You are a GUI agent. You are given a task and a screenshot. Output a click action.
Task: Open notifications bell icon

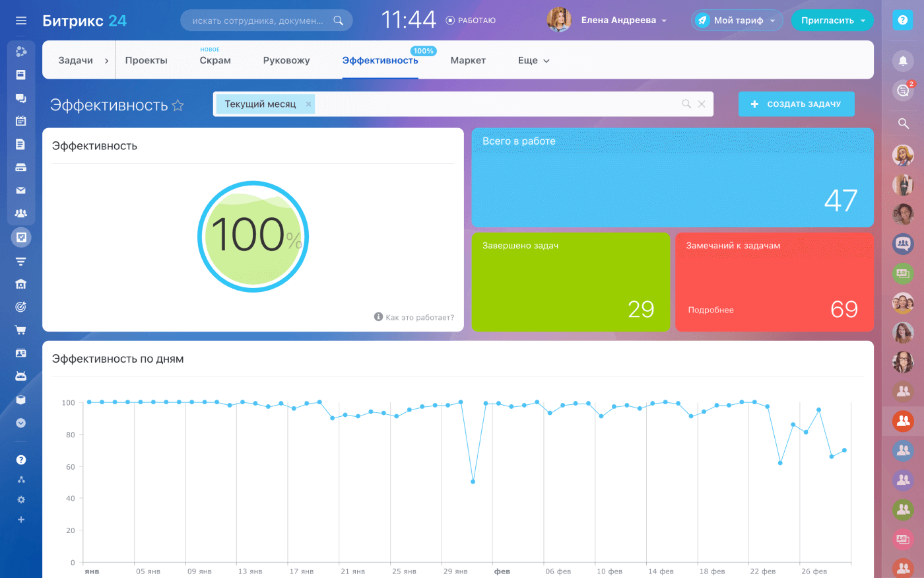click(x=903, y=61)
